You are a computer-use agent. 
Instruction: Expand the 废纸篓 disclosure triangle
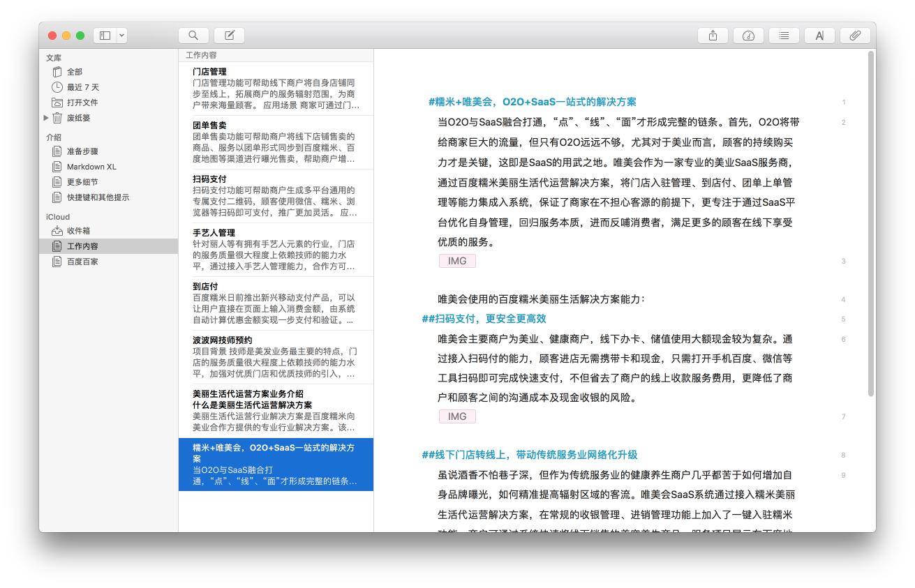[46, 117]
